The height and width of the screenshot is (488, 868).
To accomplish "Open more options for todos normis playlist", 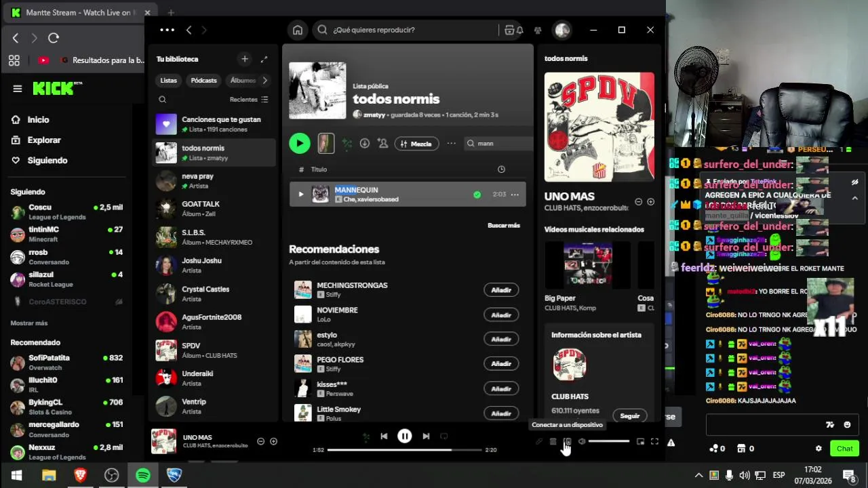I will click(x=451, y=144).
